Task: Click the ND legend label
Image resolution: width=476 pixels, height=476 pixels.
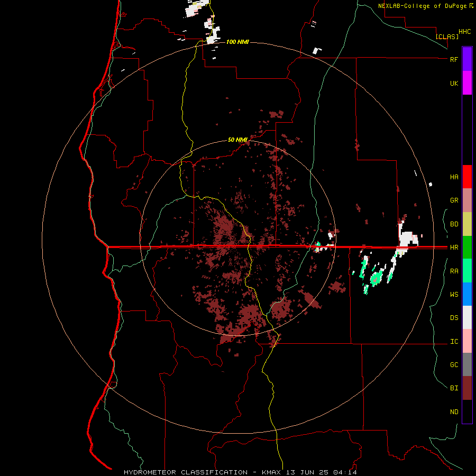Action: [x=454, y=412]
